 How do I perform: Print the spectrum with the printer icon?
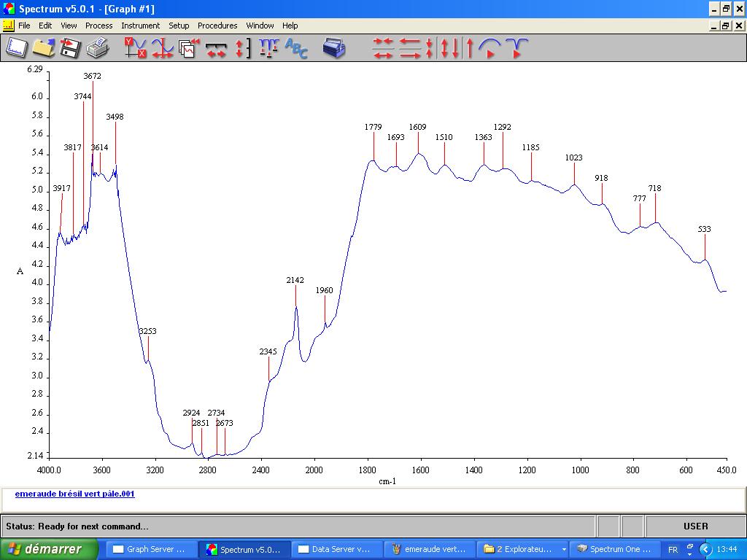(x=97, y=48)
